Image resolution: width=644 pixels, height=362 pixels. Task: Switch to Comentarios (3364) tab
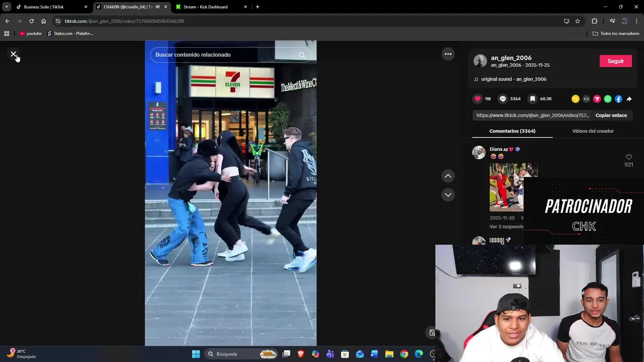pyautogui.click(x=512, y=131)
